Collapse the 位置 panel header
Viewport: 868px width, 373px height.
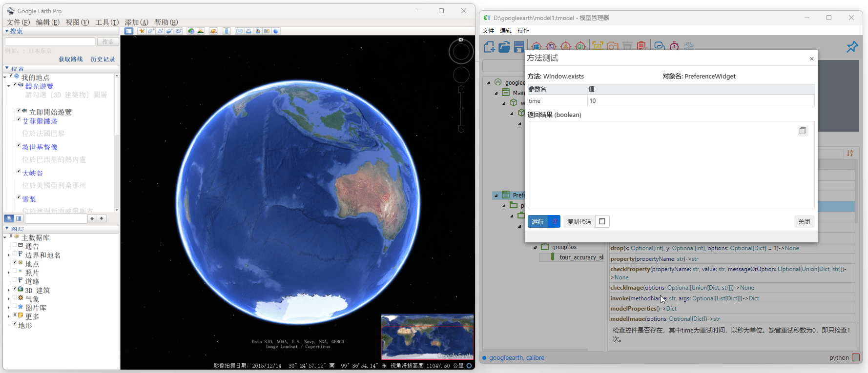pyautogui.click(x=61, y=69)
